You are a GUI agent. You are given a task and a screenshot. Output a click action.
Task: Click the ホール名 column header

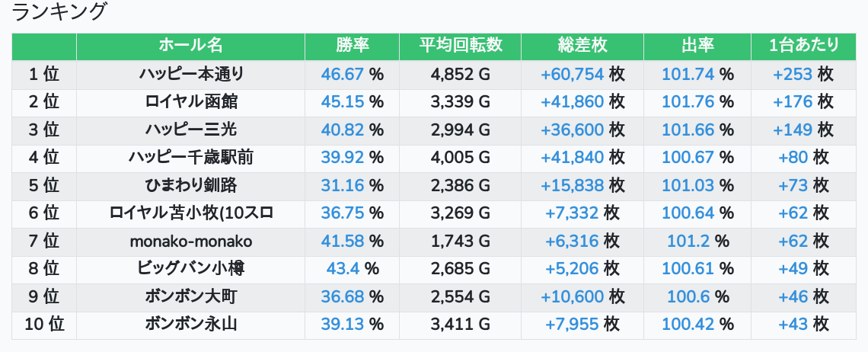click(190, 46)
